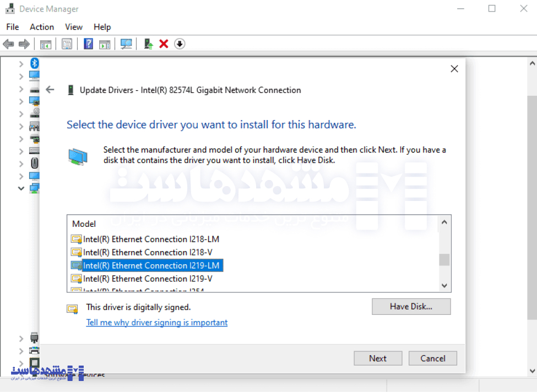This screenshot has width=537, height=392.
Task: Open the Action menu
Action: pos(42,27)
